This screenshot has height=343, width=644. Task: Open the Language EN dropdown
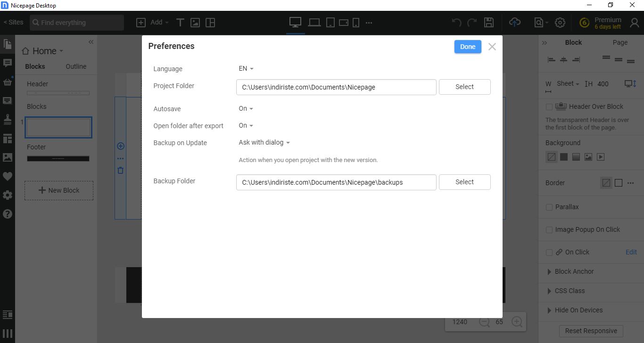pyautogui.click(x=246, y=68)
